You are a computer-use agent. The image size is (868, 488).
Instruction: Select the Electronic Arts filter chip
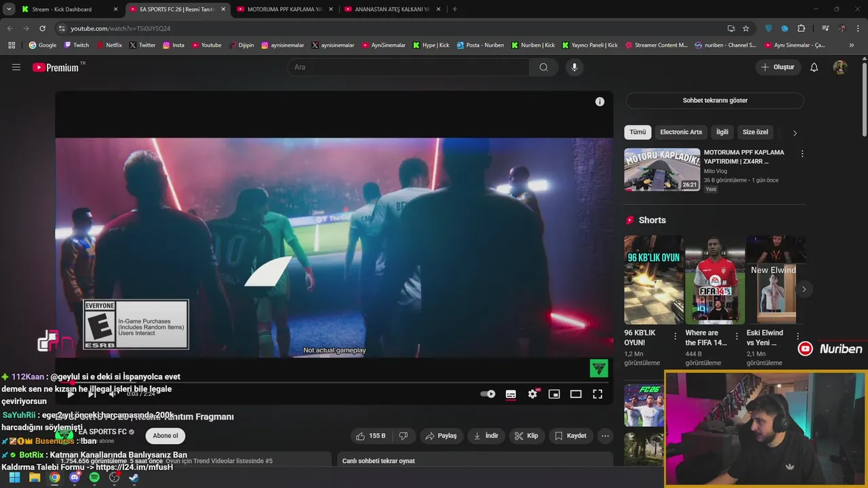[x=681, y=132]
